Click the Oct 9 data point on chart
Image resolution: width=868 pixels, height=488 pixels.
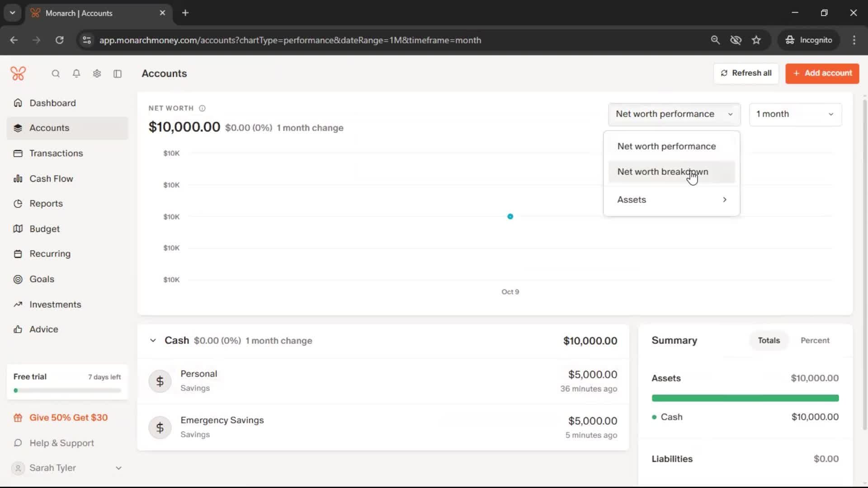[x=510, y=216]
